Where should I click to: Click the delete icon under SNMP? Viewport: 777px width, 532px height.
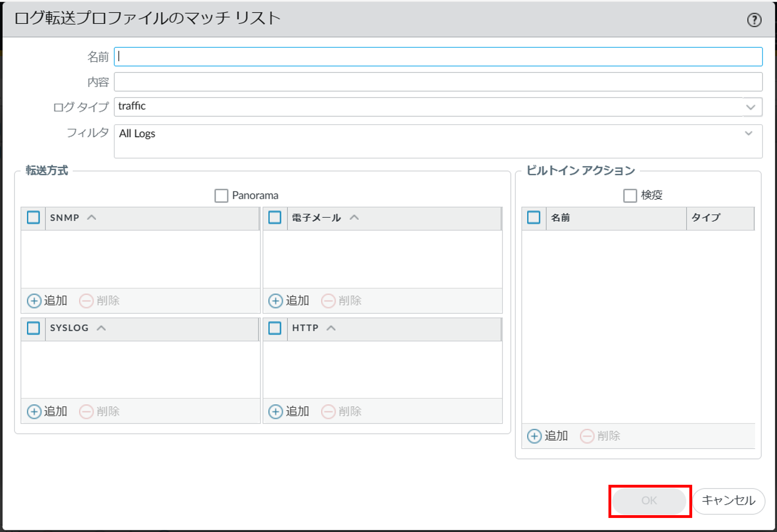86,301
